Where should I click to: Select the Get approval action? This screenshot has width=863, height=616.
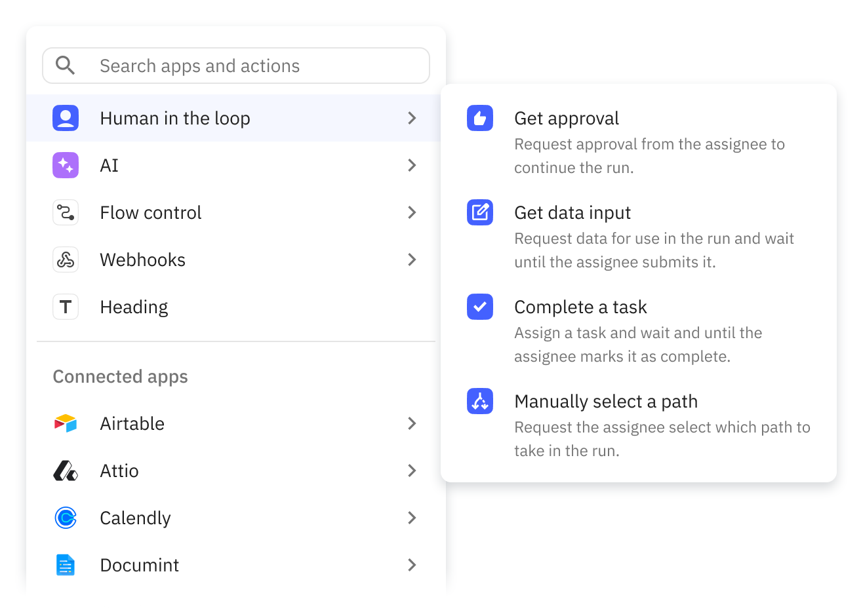tap(567, 119)
